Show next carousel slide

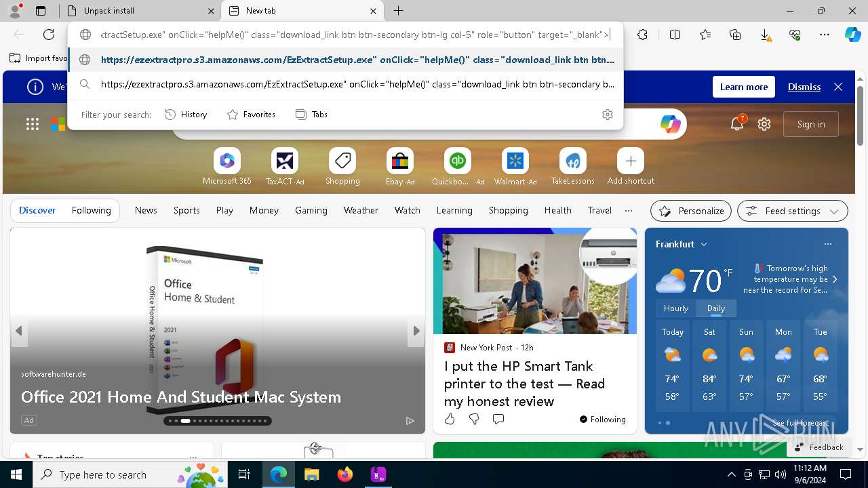416,331
